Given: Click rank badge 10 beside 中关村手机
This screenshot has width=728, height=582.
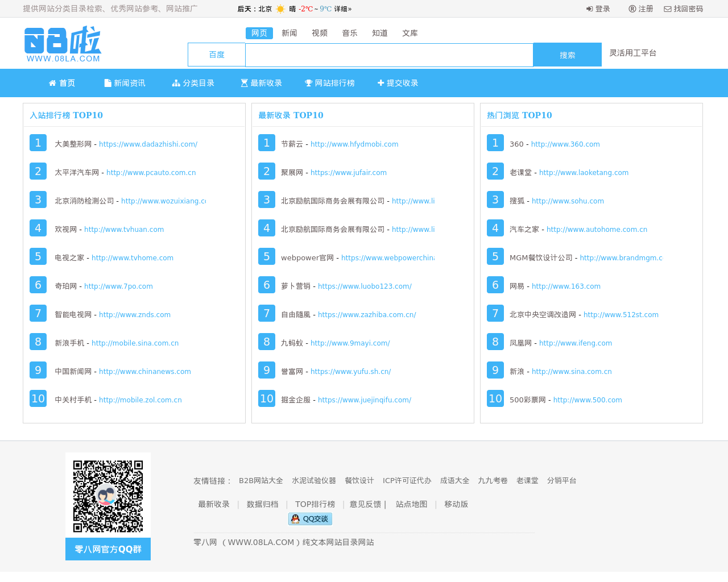Looking at the screenshot, I should (x=38, y=398).
